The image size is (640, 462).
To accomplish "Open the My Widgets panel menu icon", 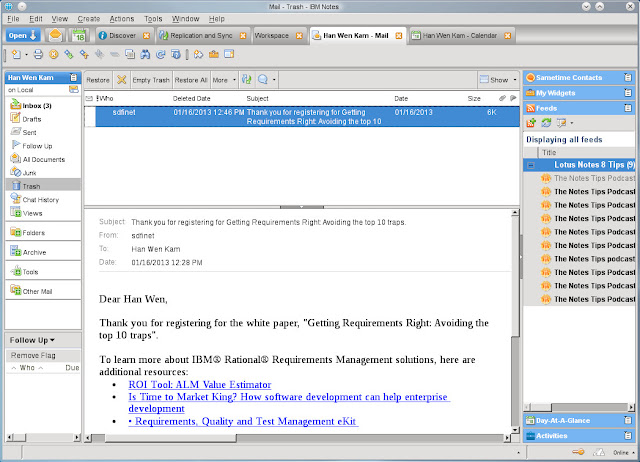I will (x=628, y=93).
